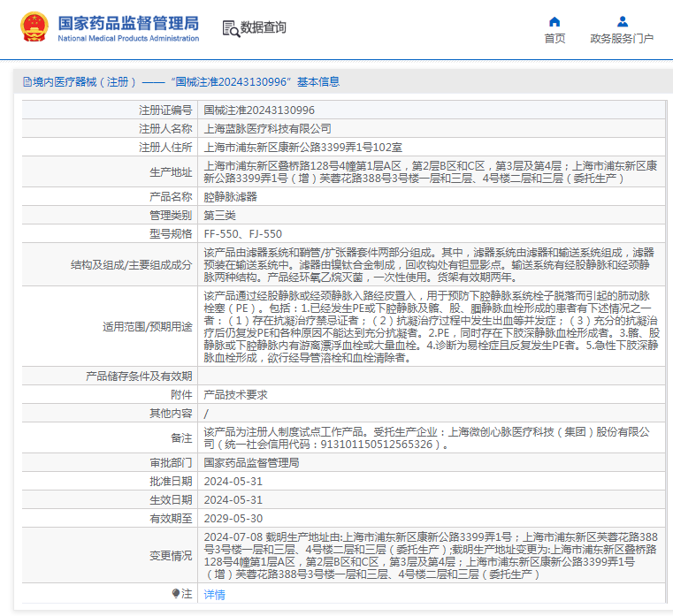Viewport: 673px width, 616px height.
Task: Select management category 第三类
Action: pyautogui.click(x=219, y=216)
